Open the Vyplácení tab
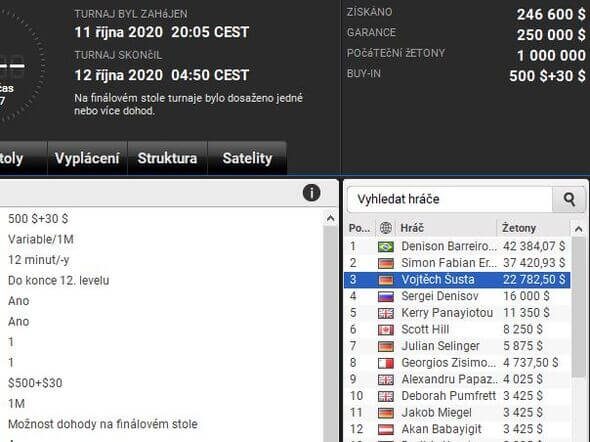 pyautogui.click(x=87, y=158)
